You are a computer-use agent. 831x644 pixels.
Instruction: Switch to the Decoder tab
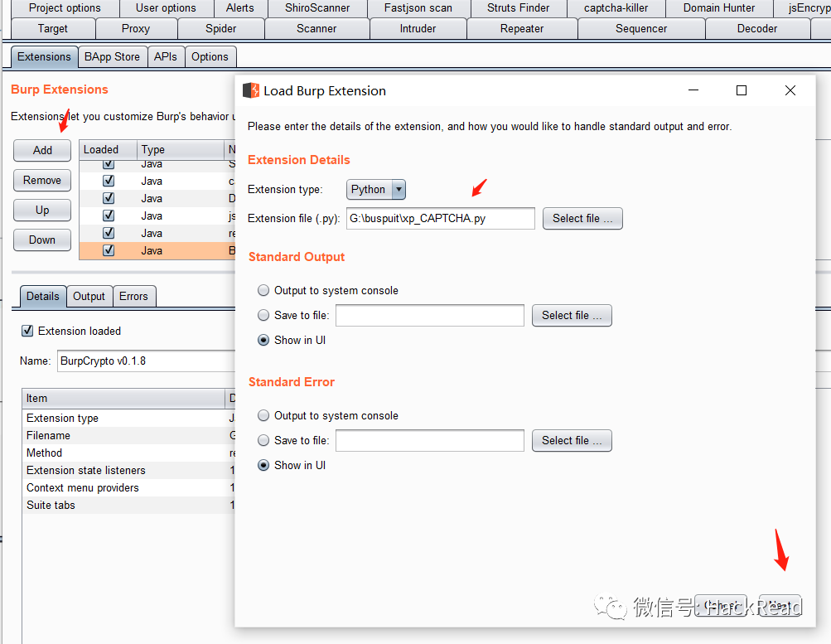pyautogui.click(x=757, y=29)
